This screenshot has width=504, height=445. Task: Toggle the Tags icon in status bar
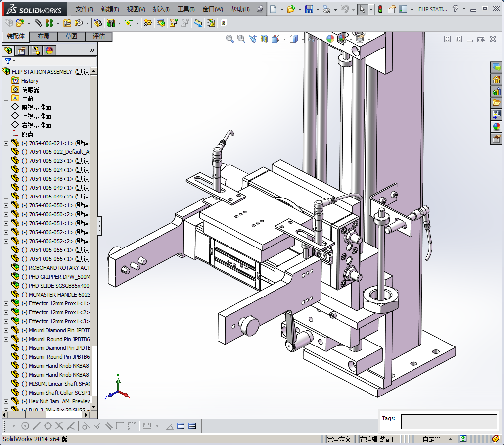(496, 439)
